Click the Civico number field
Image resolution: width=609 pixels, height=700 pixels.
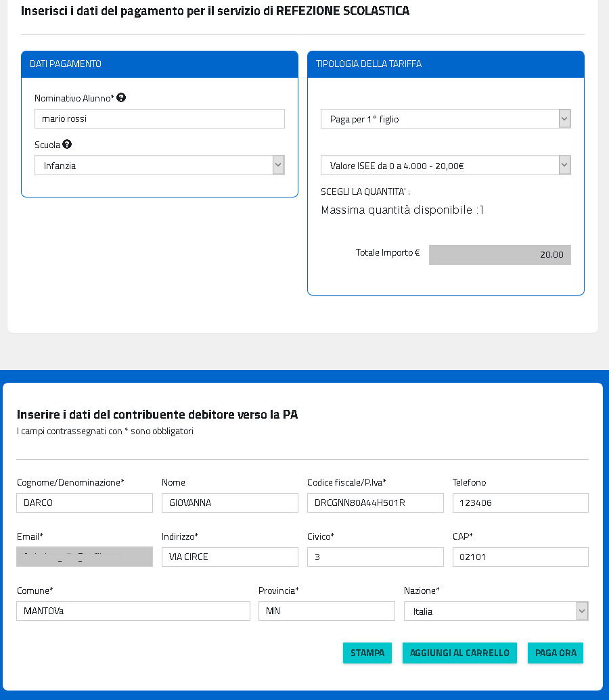point(375,557)
